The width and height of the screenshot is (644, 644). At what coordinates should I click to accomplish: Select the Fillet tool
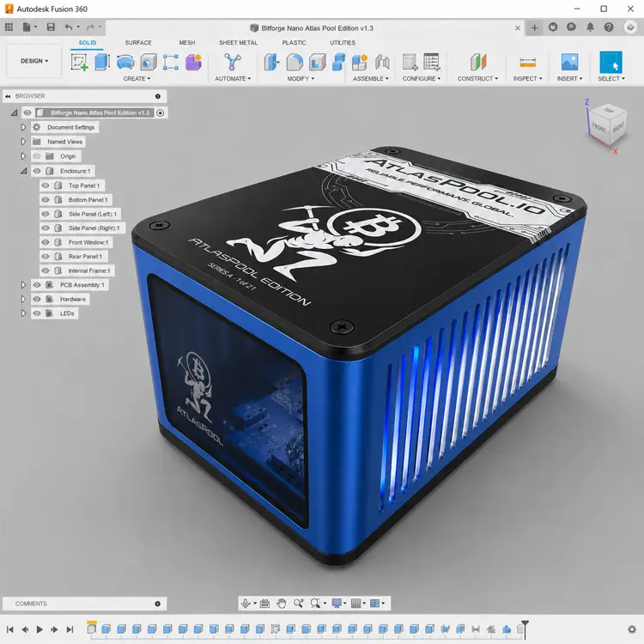pos(295,63)
